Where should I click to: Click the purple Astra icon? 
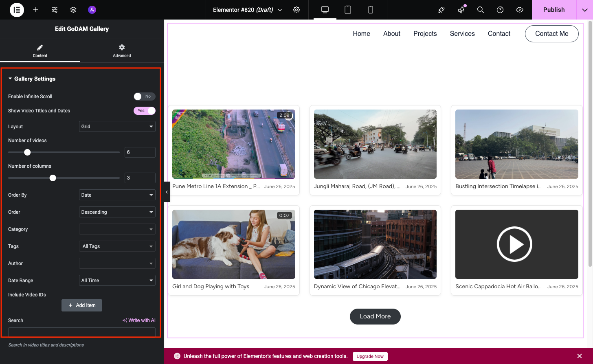pos(92,10)
